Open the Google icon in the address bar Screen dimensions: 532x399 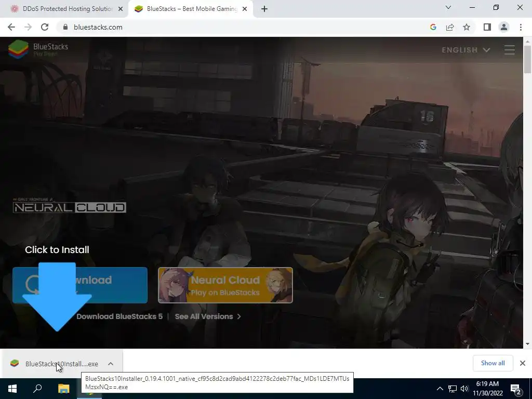[433, 27]
